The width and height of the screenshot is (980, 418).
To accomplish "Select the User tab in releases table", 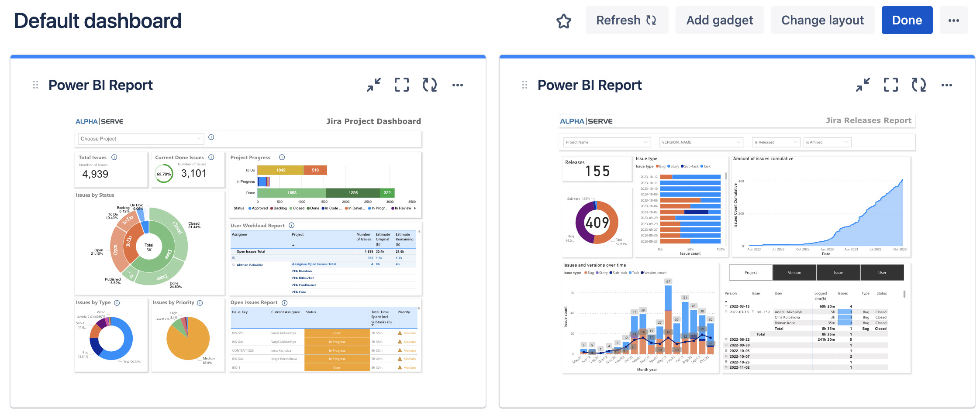I will pos(882,273).
